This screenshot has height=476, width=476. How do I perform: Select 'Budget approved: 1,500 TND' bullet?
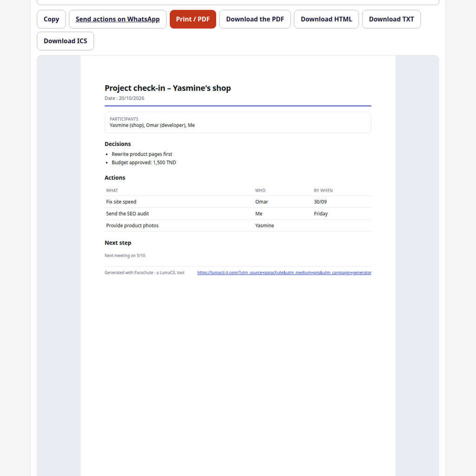tap(144, 162)
